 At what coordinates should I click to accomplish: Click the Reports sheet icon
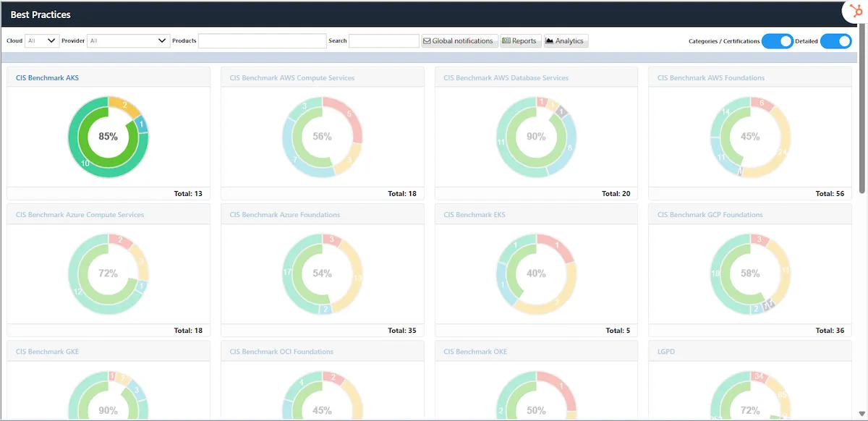506,41
